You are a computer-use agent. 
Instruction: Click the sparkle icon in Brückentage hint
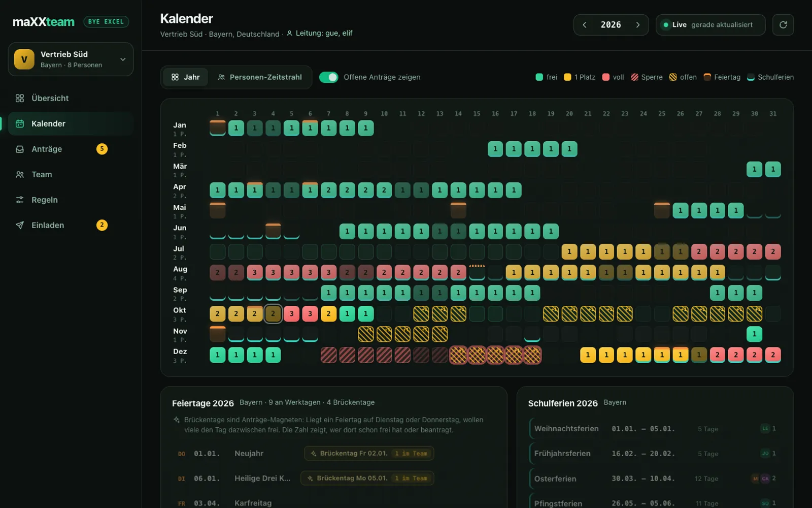[177, 420]
